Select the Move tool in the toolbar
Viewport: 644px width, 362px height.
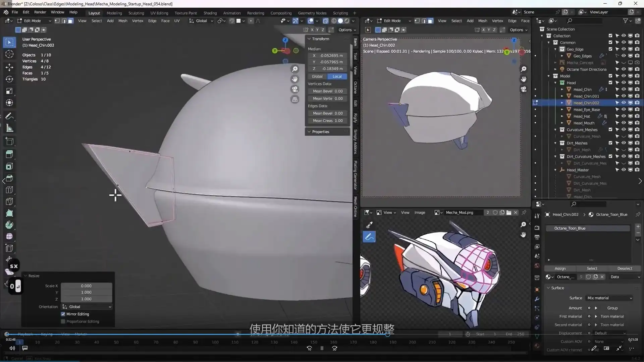point(9,67)
